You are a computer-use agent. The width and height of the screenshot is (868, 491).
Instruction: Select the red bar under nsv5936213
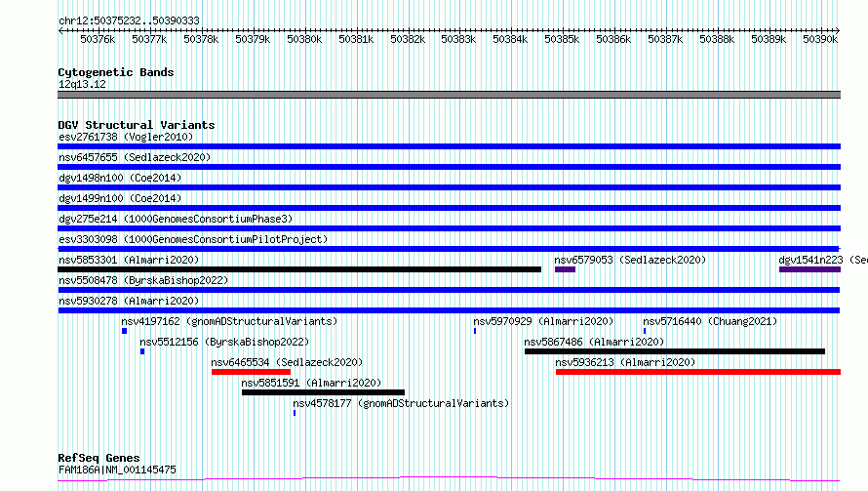(698, 372)
